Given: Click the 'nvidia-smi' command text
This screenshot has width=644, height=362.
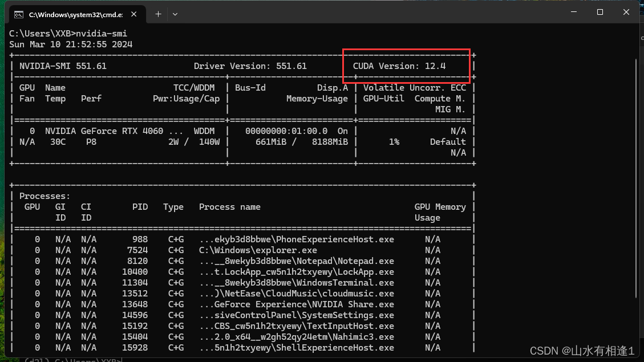Looking at the screenshot, I should [102, 34].
